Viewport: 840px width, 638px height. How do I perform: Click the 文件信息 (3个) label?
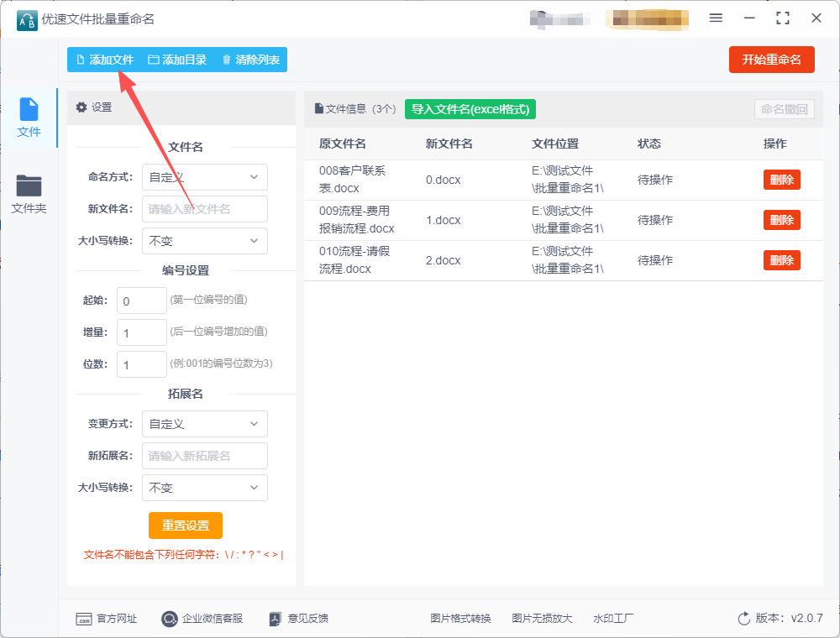(360, 109)
